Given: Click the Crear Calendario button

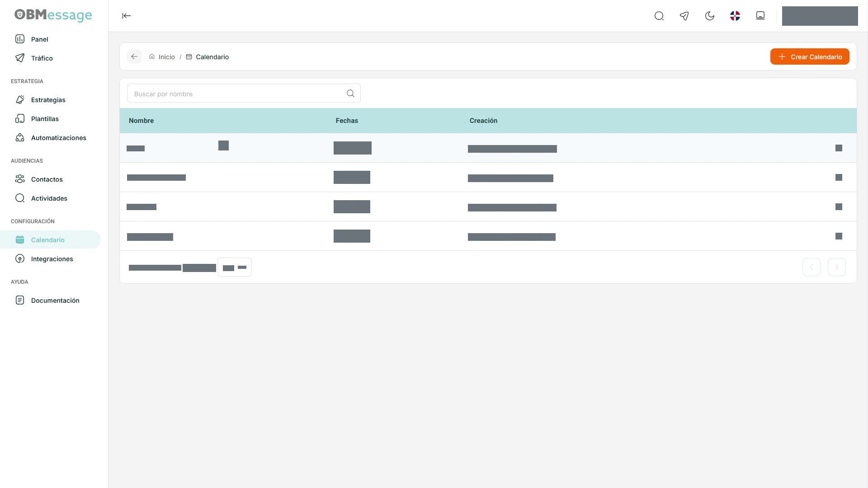Looking at the screenshot, I should point(810,56).
